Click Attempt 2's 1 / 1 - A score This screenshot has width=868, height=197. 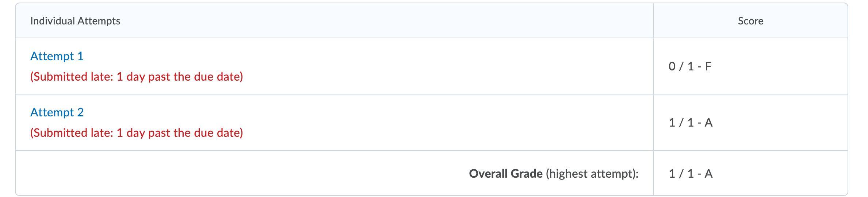click(x=691, y=123)
